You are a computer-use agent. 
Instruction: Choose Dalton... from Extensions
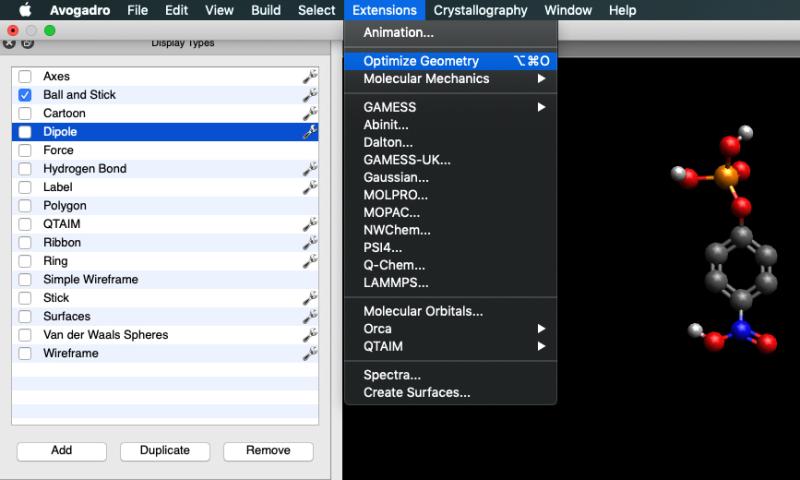(x=451, y=142)
